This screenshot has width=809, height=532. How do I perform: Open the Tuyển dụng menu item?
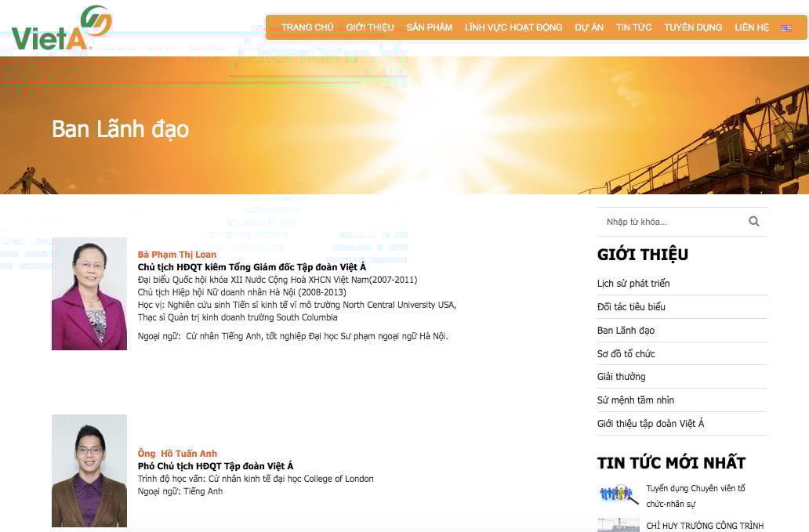tap(693, 27)
